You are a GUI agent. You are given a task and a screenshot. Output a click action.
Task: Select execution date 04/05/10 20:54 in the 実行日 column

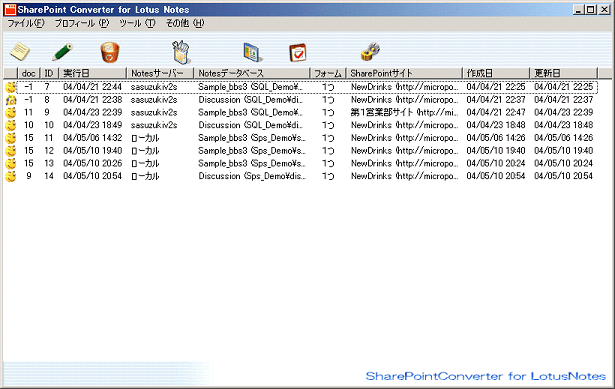pyautogui.click(x=93, y=176)
